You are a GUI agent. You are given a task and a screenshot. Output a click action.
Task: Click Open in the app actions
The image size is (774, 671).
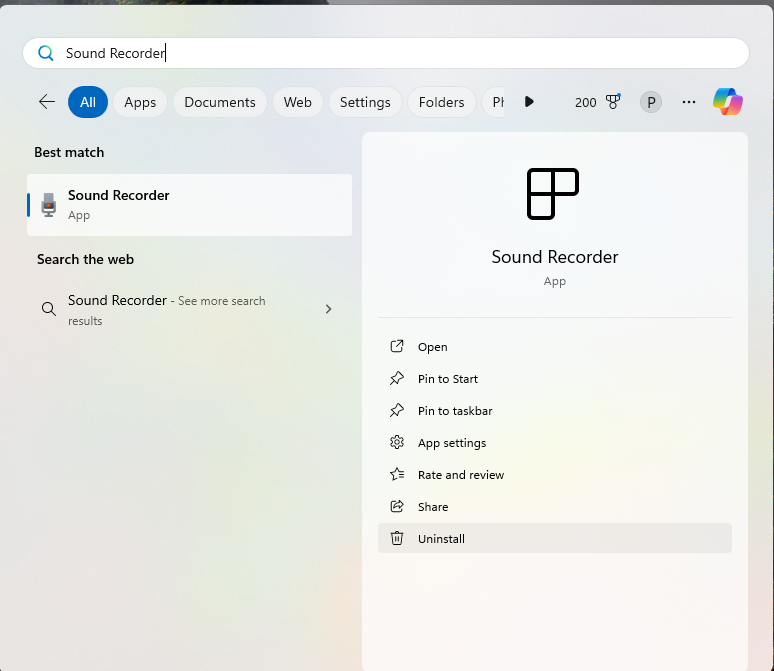click(x=432, y=347)
